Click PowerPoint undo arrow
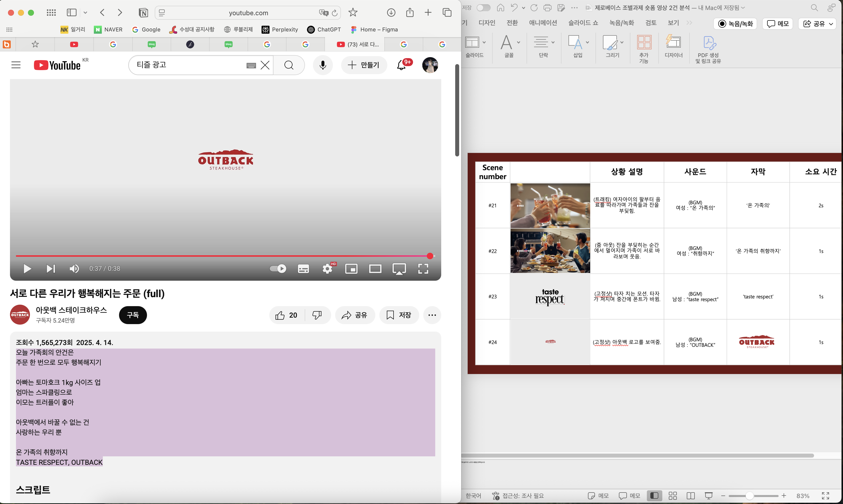Screen dimensions: 843x504 (x=514, y=7)
